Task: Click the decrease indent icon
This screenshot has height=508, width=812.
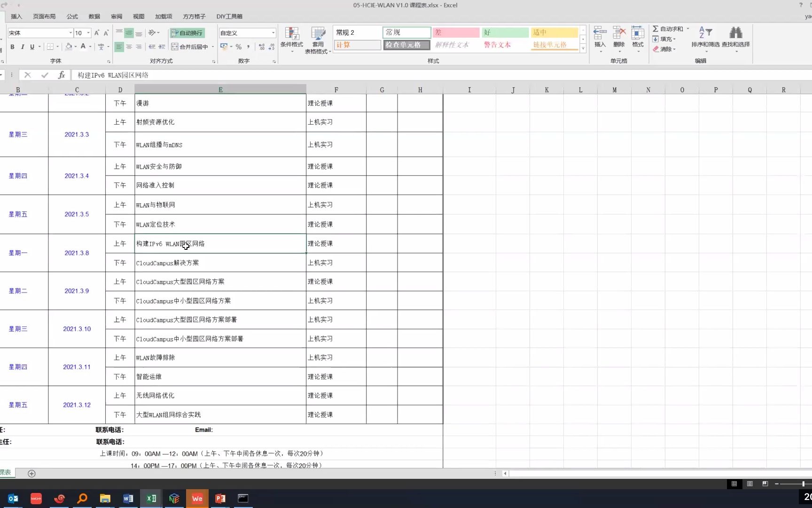Action: coord(152,47)
